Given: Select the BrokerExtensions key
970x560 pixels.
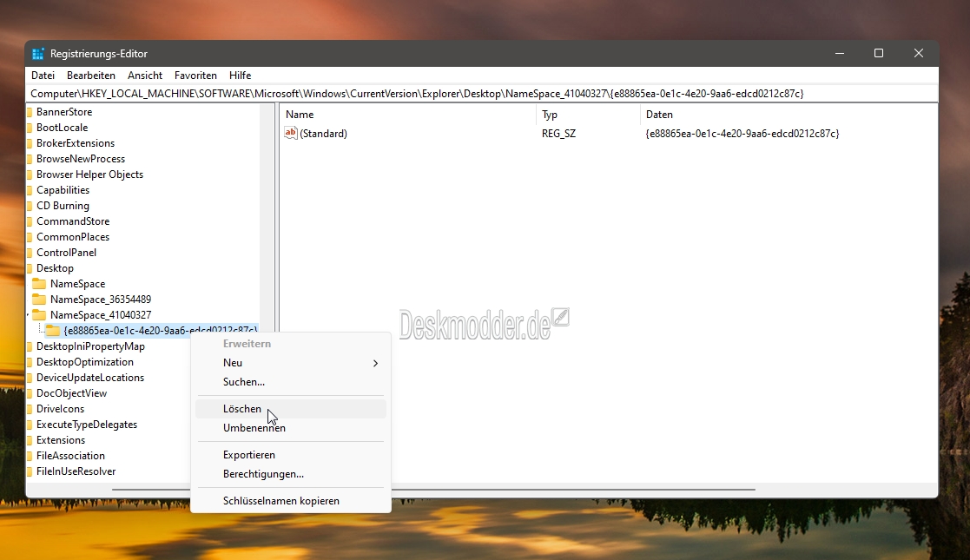Looking at the screenshot, I should coord(76,143).
